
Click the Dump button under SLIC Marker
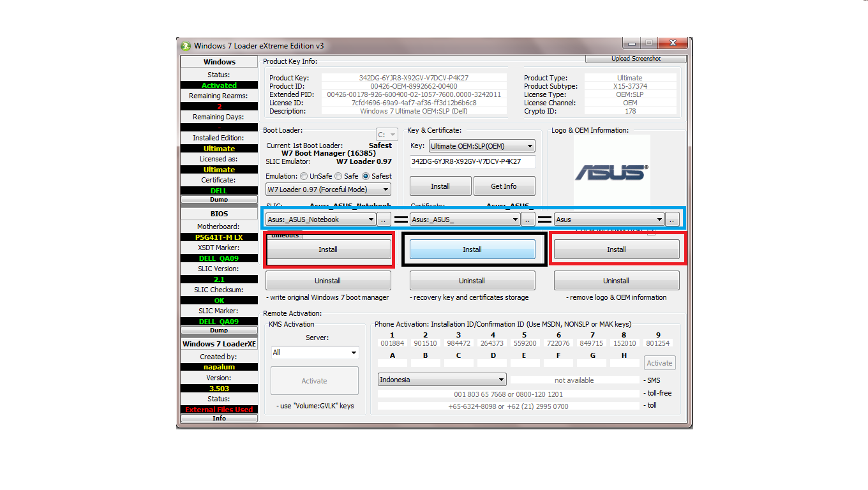(219, 330)
